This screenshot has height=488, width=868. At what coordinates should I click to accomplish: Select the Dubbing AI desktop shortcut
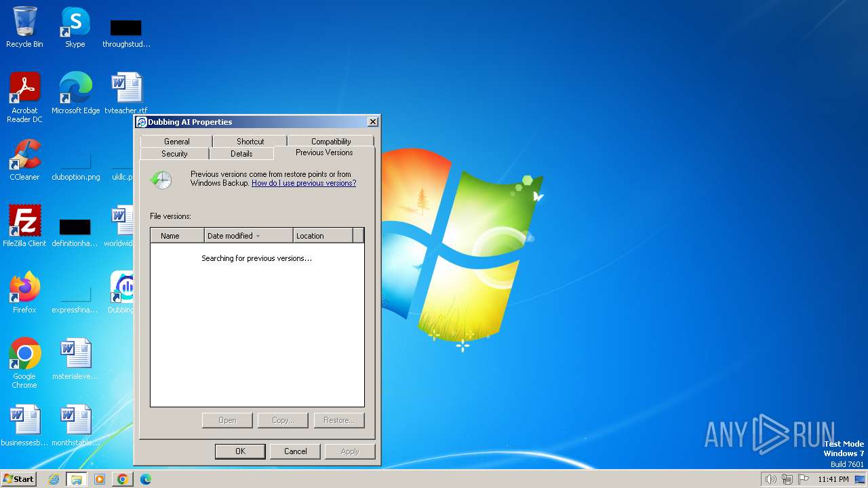[122, 293]
